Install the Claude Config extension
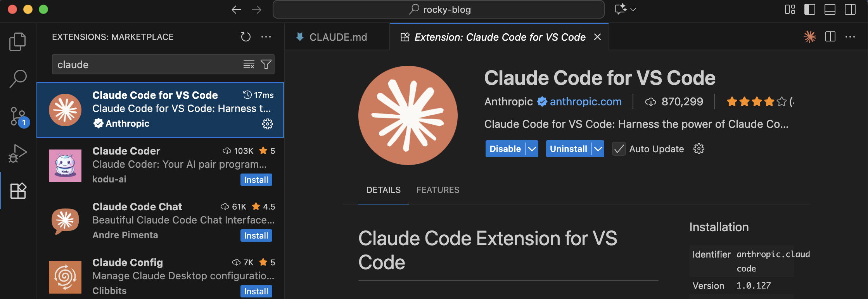Screen dimensions: 868x299 tap(256, 291)
